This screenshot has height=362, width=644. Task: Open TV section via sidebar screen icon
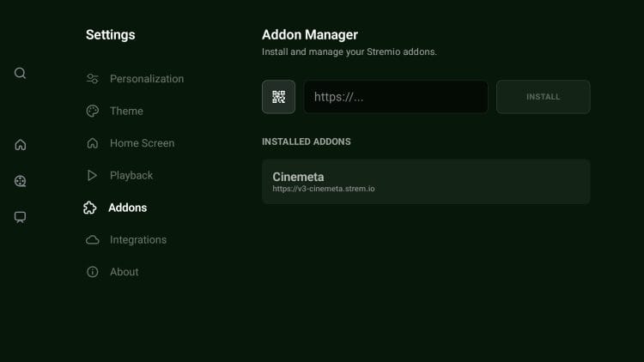[20, 217]
